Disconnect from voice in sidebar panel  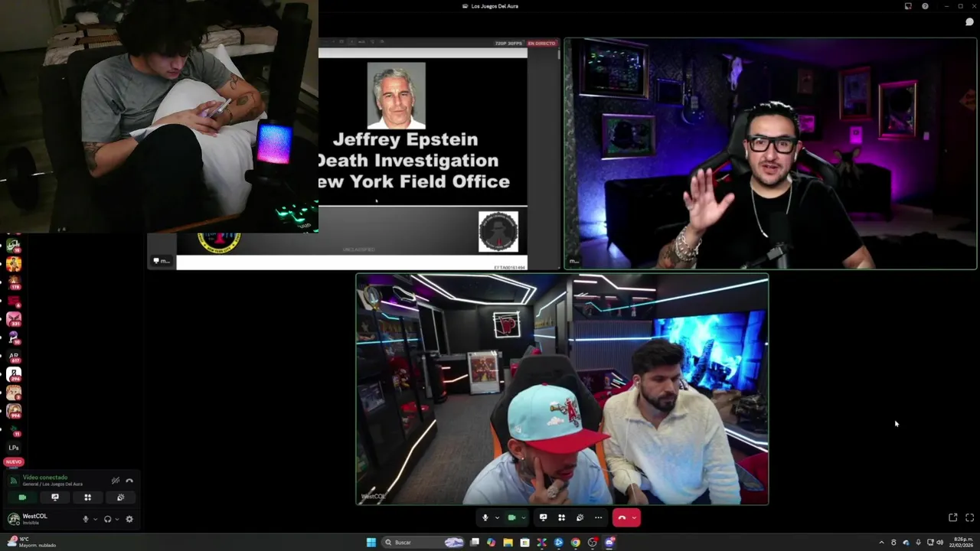[129, 481]
